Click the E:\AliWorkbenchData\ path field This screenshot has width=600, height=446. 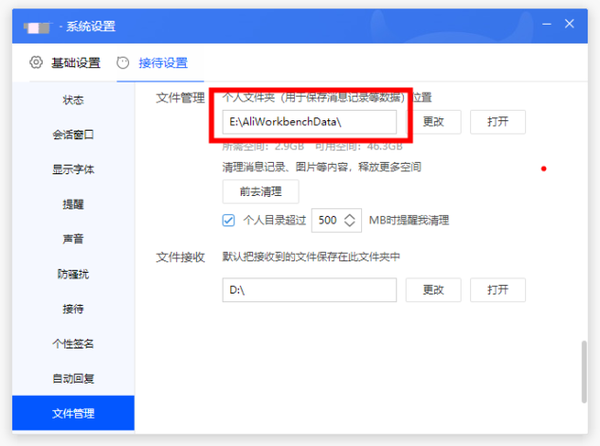point(310,122)
